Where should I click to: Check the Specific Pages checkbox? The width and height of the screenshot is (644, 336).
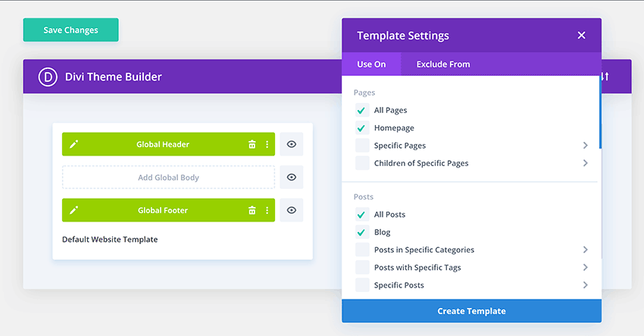coord(362,146)
